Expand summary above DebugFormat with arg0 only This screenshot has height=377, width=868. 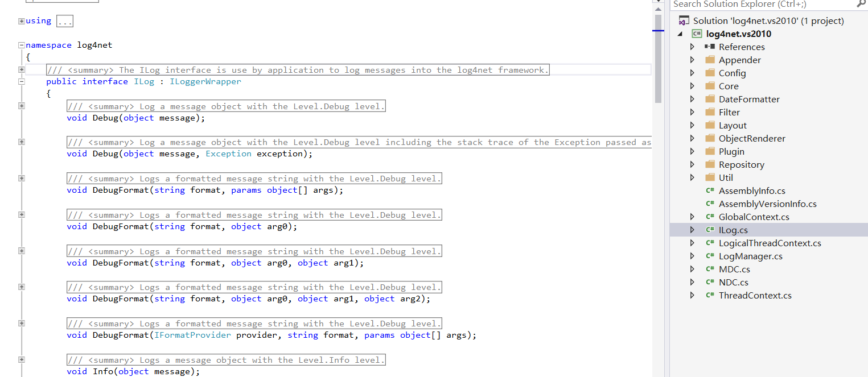click(22, 215)
